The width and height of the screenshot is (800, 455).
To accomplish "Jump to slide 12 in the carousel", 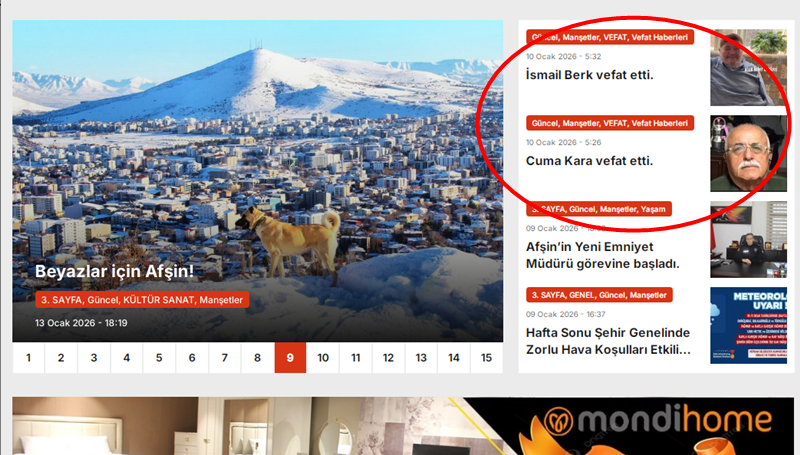I will pos(388,358).
